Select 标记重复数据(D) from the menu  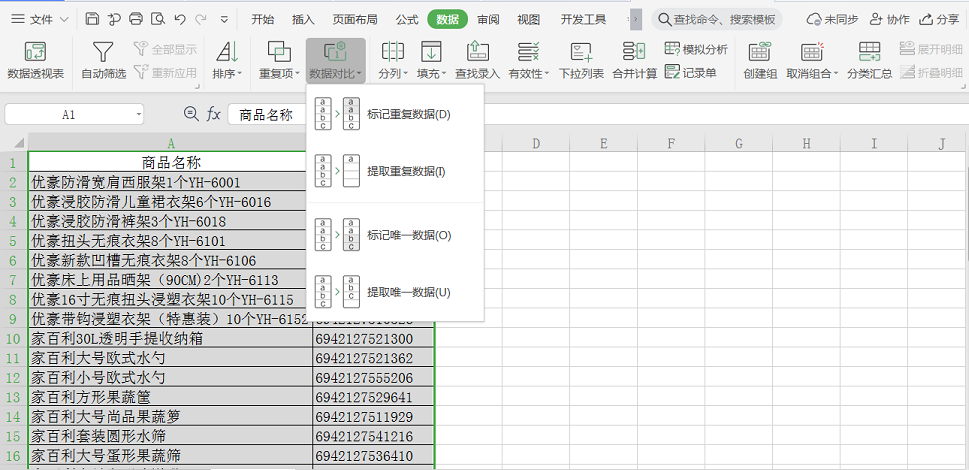pos(395,114)
